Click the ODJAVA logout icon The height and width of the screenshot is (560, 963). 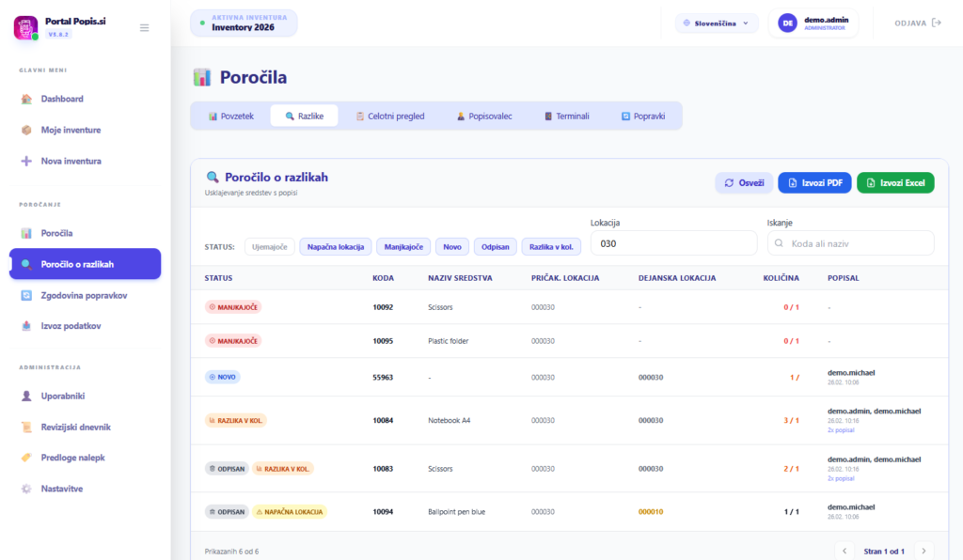click(x=936, y=23)
